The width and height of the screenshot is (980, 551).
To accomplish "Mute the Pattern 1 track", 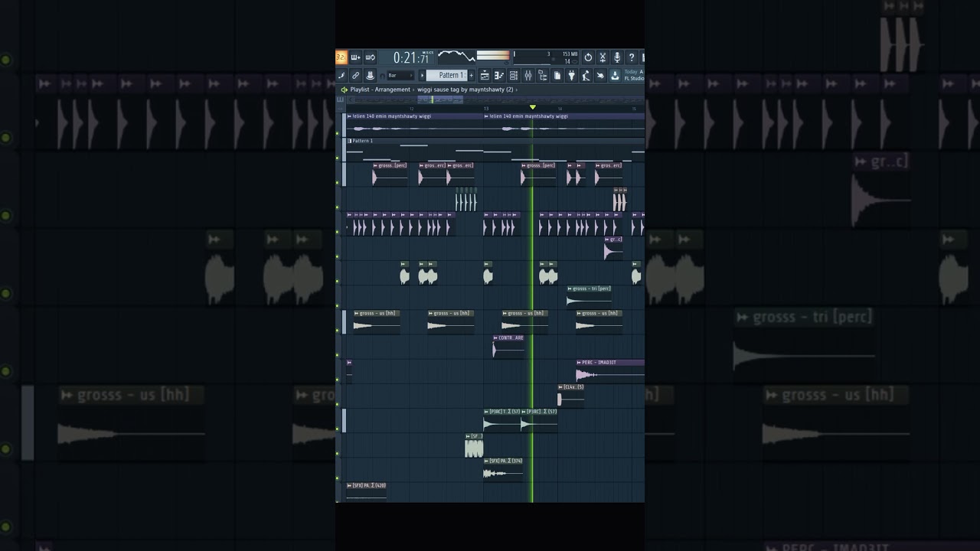I will coord(338,158).
